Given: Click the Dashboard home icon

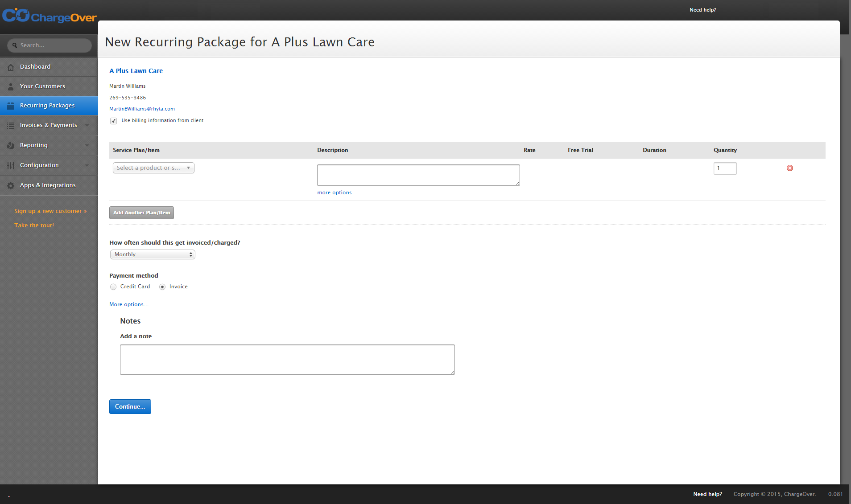Looking at the screenshot, I should click(x=11, y=67).
